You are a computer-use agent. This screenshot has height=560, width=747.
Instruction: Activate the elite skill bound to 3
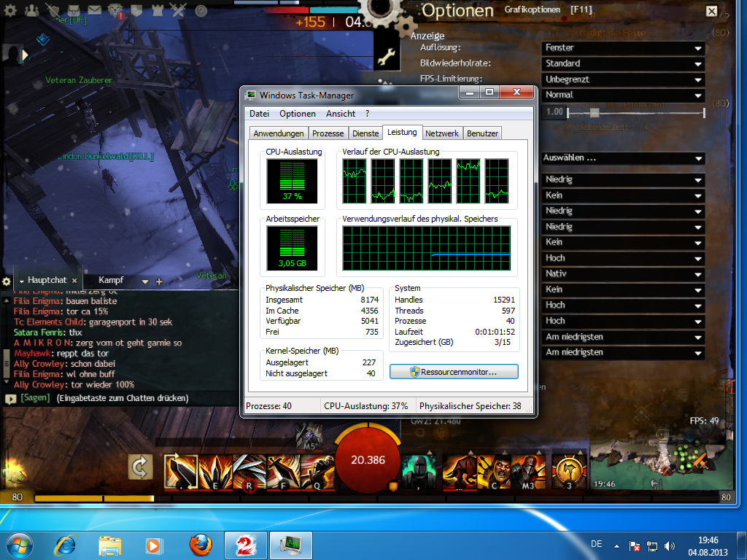click(x=569, y=472)
